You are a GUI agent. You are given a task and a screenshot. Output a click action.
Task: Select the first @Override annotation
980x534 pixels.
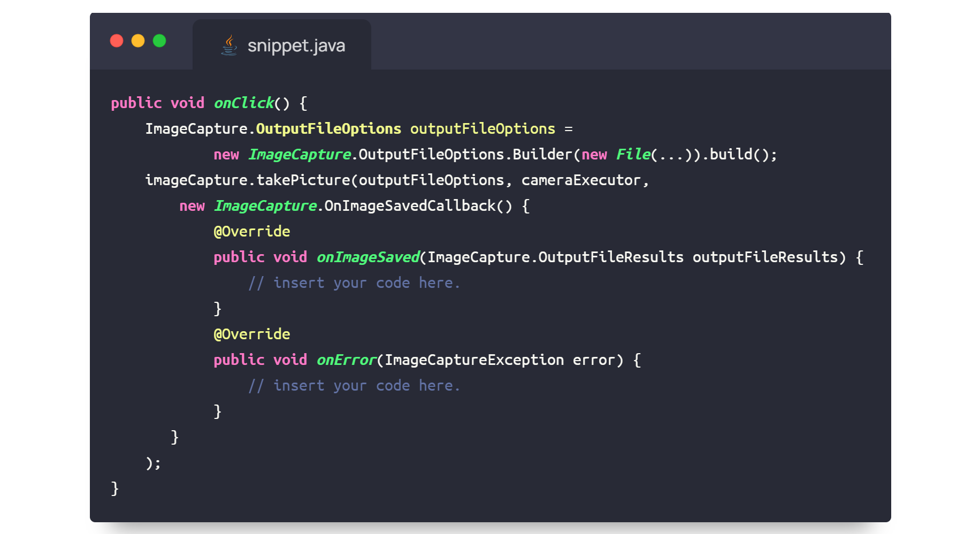[x=251, y=231]
